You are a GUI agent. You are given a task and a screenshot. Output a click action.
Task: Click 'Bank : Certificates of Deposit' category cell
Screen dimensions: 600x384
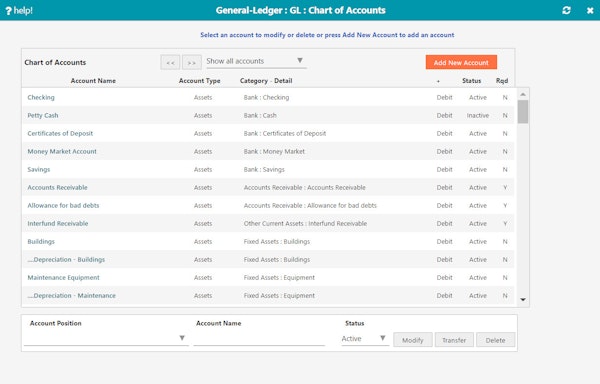285,133
